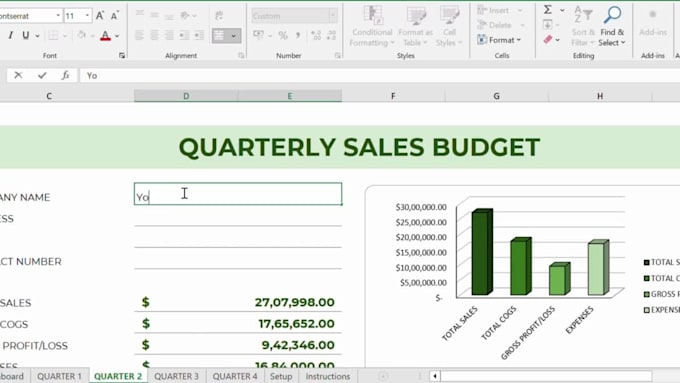
Task: Click the Orientation text-angle icon
Action: (x=186, y=16)
